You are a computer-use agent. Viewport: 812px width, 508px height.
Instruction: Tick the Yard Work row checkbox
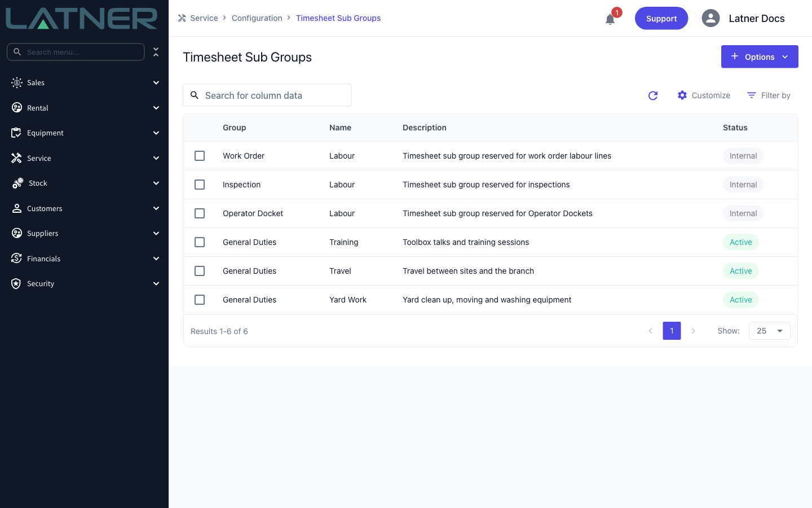[200, 300]
